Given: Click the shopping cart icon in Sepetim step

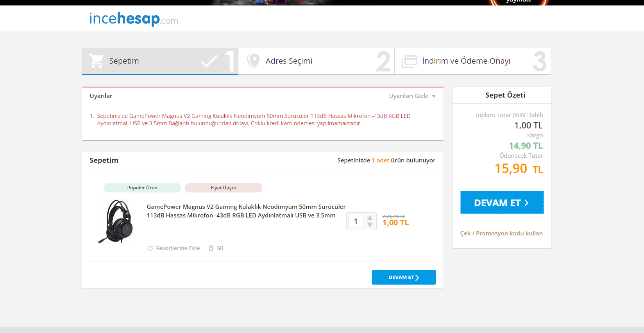Looking at the screenshot, I should pyautogui.click(x=96, y=61).
